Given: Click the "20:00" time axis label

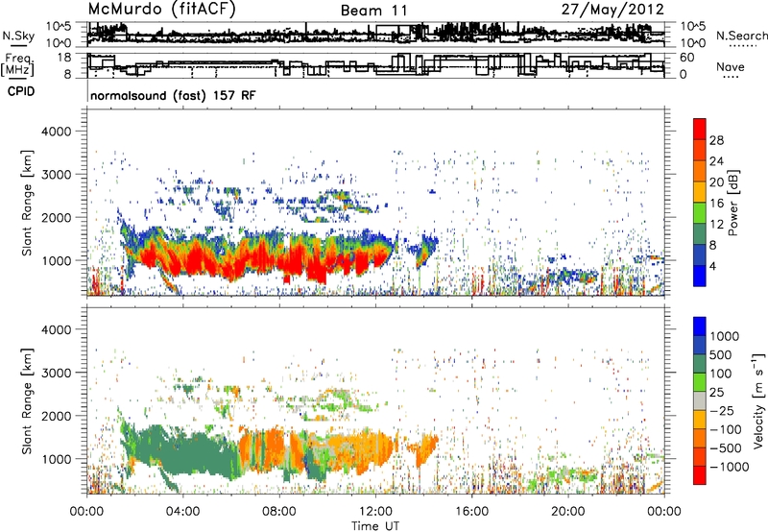Looking at the screenshot, I should [567, 512].
